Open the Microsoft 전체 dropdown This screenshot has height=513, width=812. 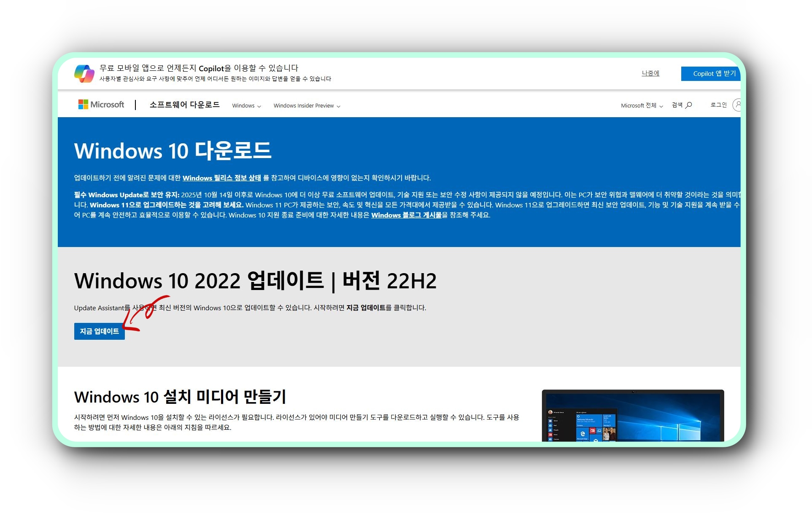[642, 105]
